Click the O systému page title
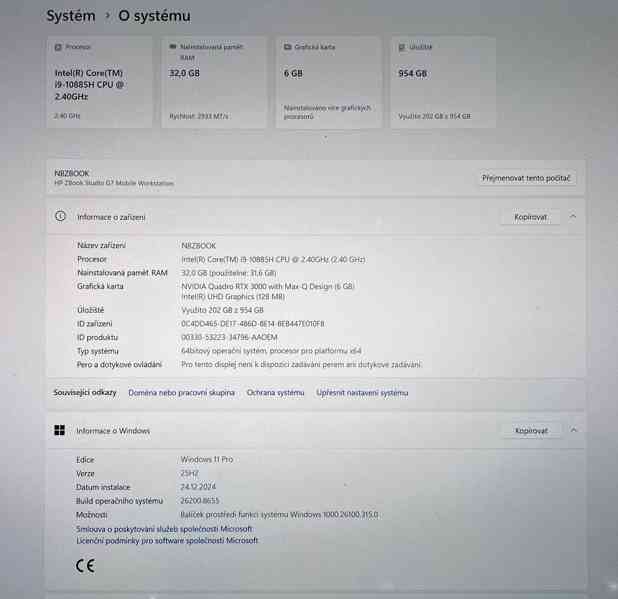The height and width of the screenshot is (599, 618). [x=154, y=16]
